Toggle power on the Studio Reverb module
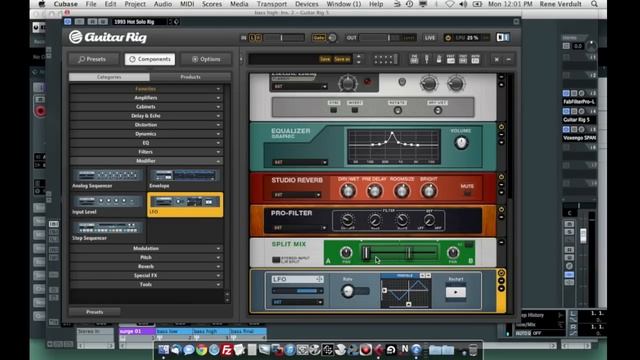 (x=501, y=177)
